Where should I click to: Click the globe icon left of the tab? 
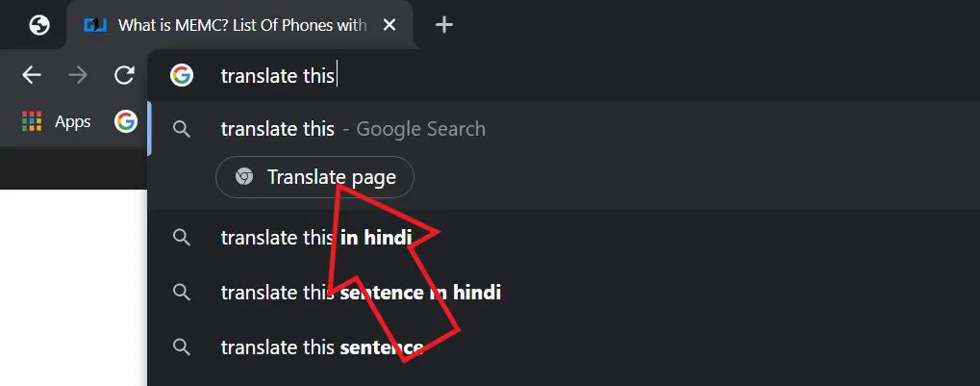[39, 25]
